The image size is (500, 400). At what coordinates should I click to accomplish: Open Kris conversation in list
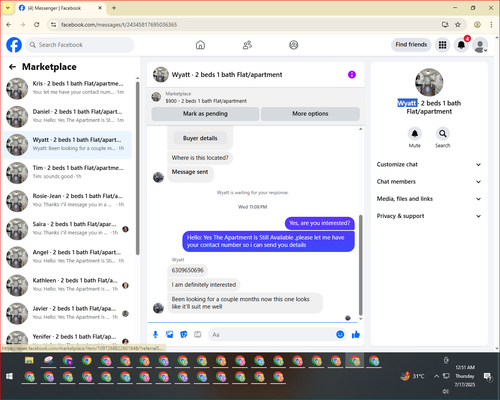point(68,88)
